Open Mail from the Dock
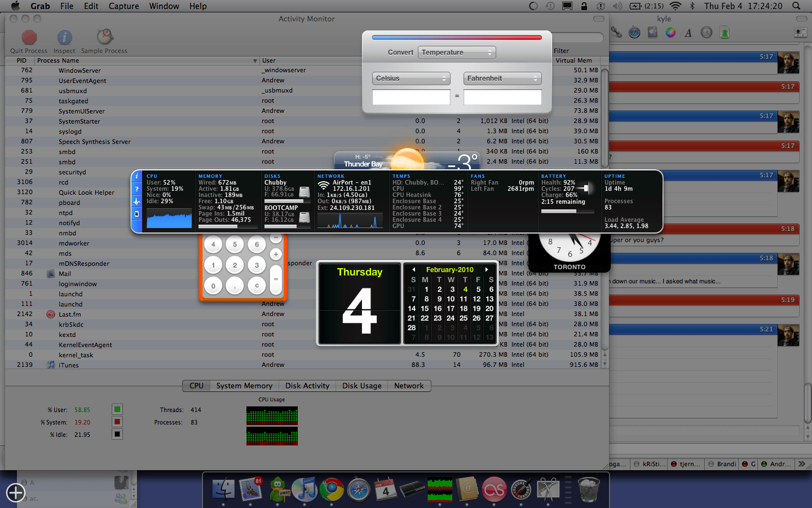 [x=251, y=491]
